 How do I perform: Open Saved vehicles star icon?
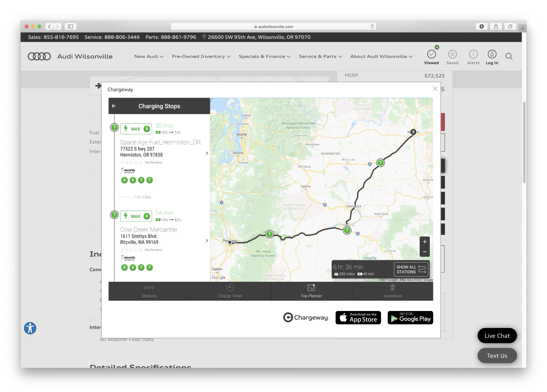pyautogui.click(x=452, y=57)
